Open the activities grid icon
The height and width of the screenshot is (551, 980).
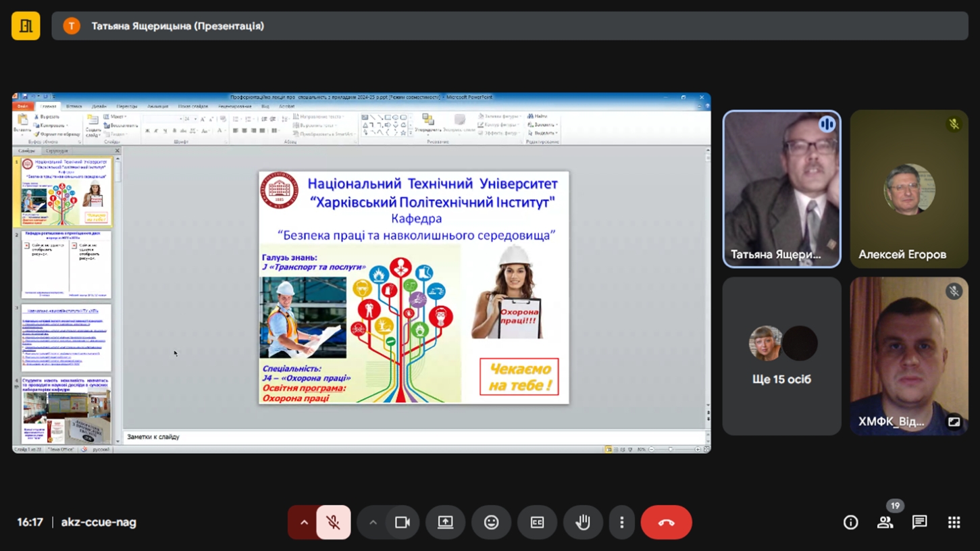tap(954, 523)
